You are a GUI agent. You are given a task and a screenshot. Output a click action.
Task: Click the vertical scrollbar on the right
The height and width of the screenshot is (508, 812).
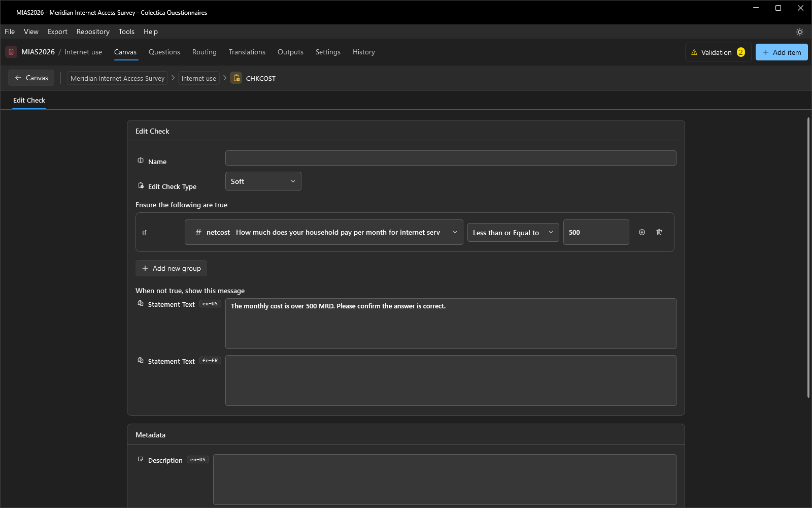point(808,258)
